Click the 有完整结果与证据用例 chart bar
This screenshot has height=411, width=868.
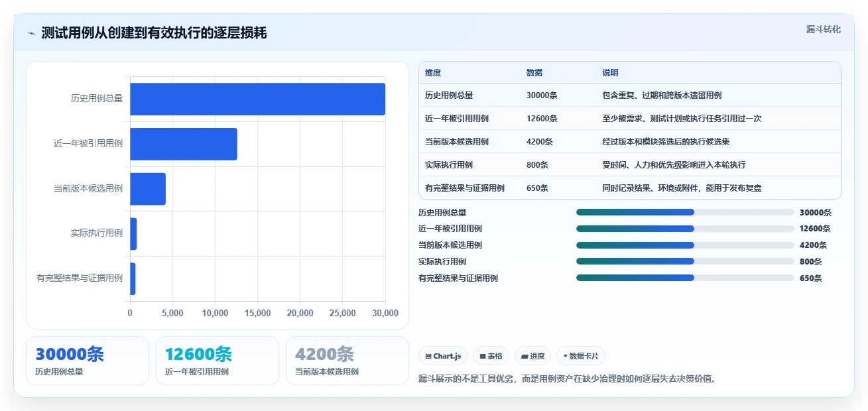point(133,278)
